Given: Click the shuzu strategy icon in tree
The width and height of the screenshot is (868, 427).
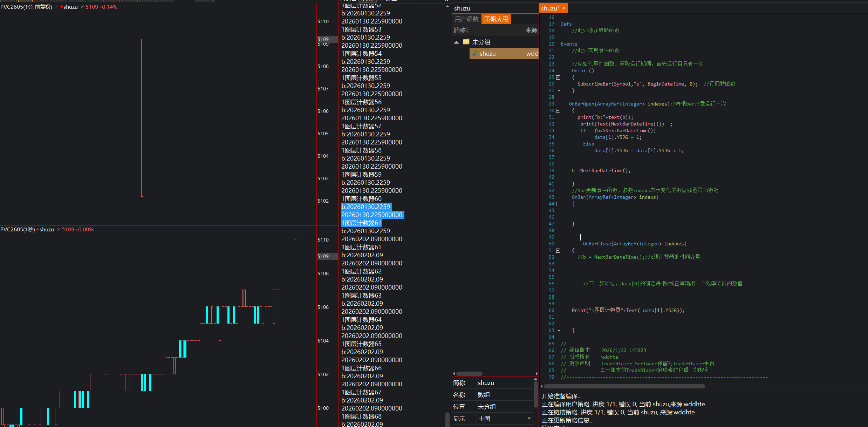Looking at the screenshot, I should point(475,53).
